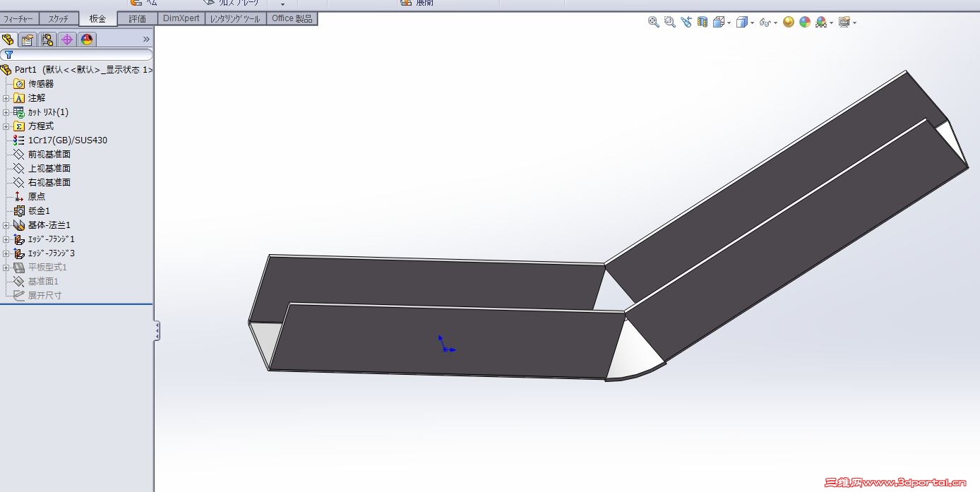The width and height of the screenshot is (980, 492).
Task: Open the View Settings dropdown arrow
Action: 854,23
